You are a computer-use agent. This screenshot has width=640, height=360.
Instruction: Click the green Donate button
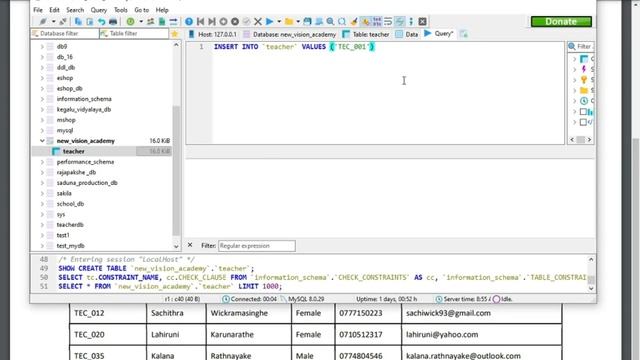pyautogui.click(x=561, y=22)
